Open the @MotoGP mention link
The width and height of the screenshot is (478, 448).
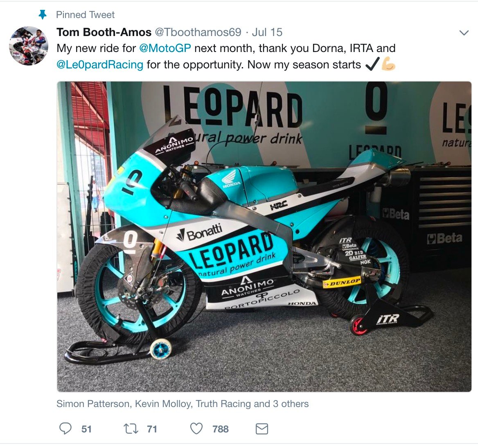tap(165, 48)
